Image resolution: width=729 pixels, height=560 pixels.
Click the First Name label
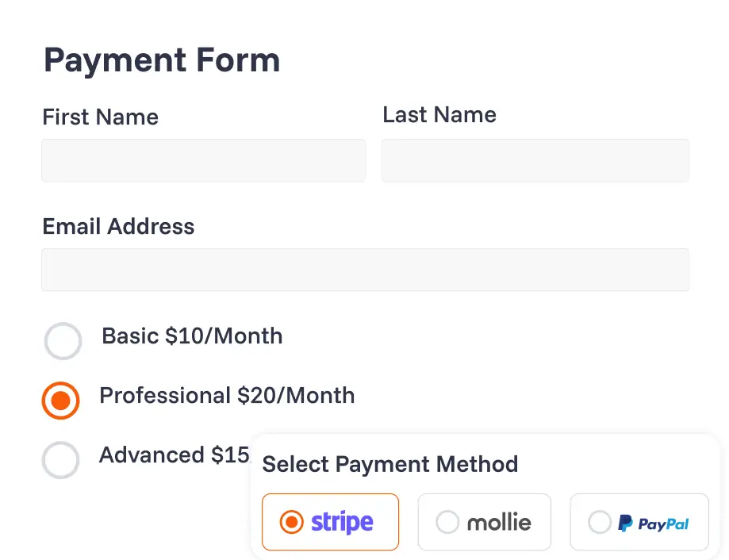pyautogui.click(x=101, y=117)
